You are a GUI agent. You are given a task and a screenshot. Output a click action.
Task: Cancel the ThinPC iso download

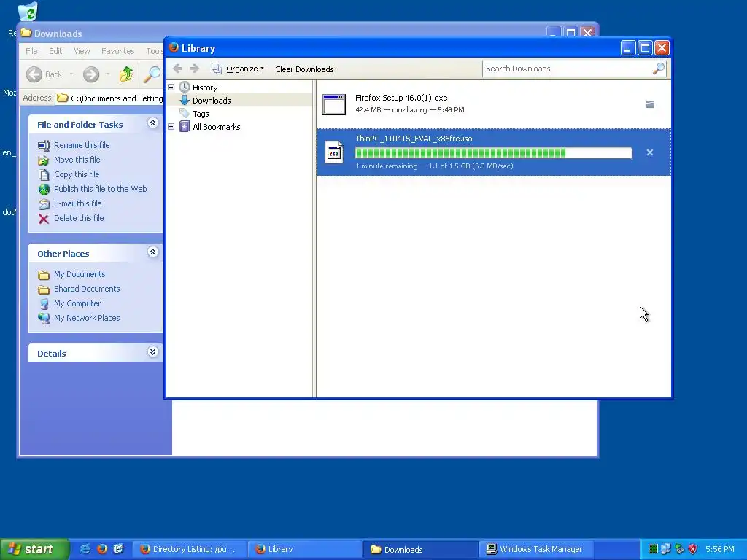click(x=650, y=152)
